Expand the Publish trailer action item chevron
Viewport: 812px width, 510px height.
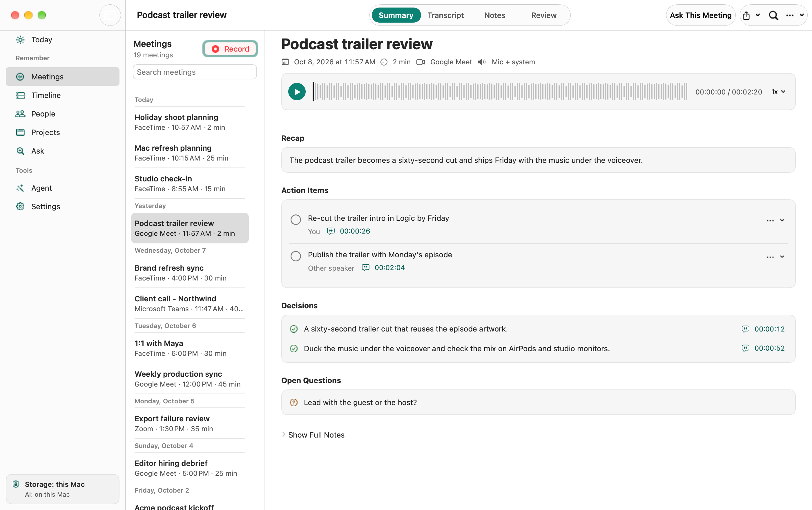point(782,257)
